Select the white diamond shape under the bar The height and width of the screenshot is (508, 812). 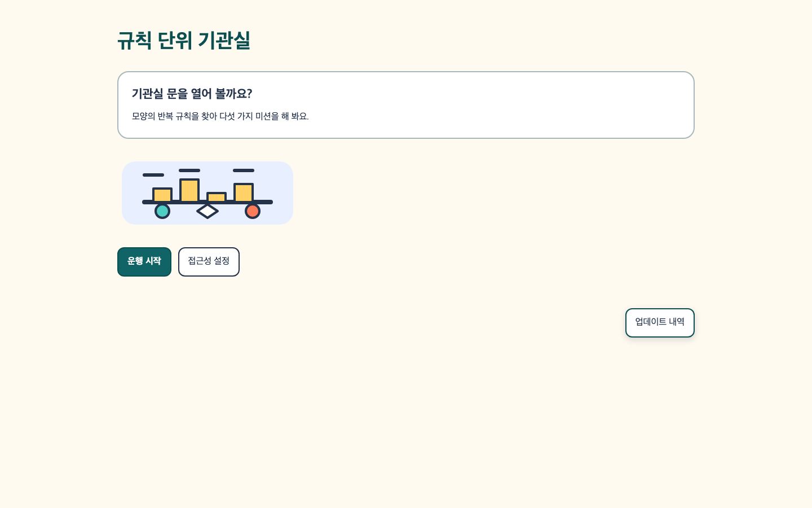click(208, 211)
